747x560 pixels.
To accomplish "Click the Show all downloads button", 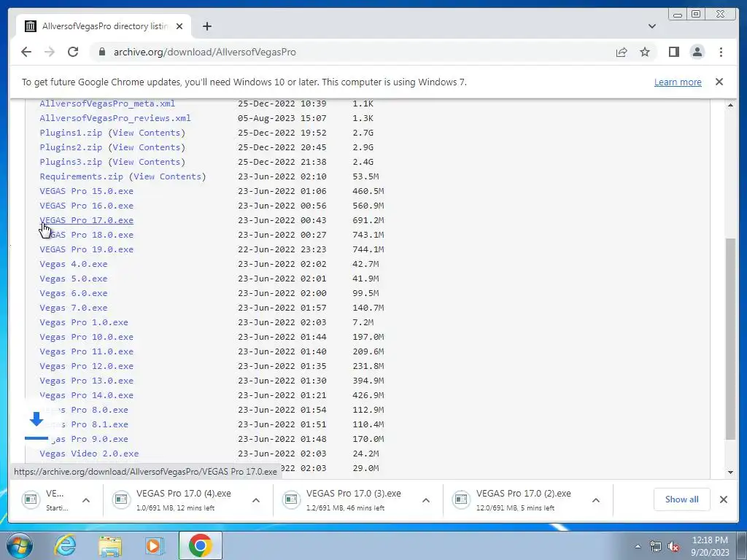I will 682,499.
